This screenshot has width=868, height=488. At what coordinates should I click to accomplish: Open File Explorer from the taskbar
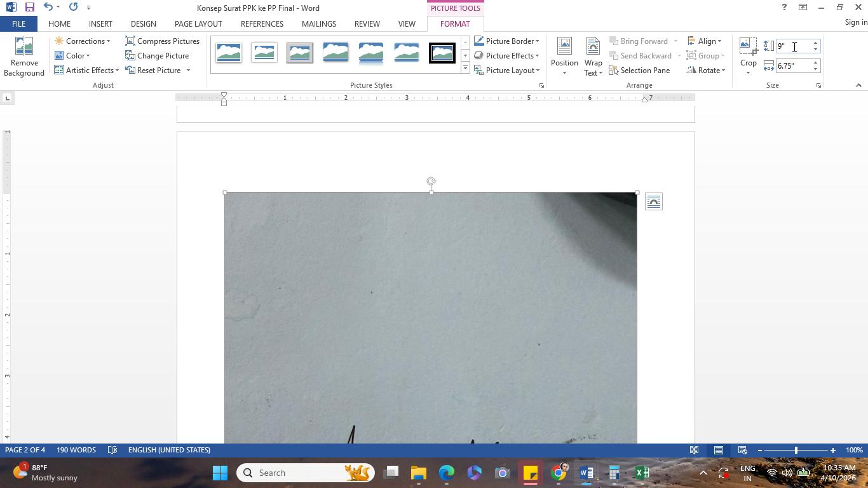pos(418,473)
